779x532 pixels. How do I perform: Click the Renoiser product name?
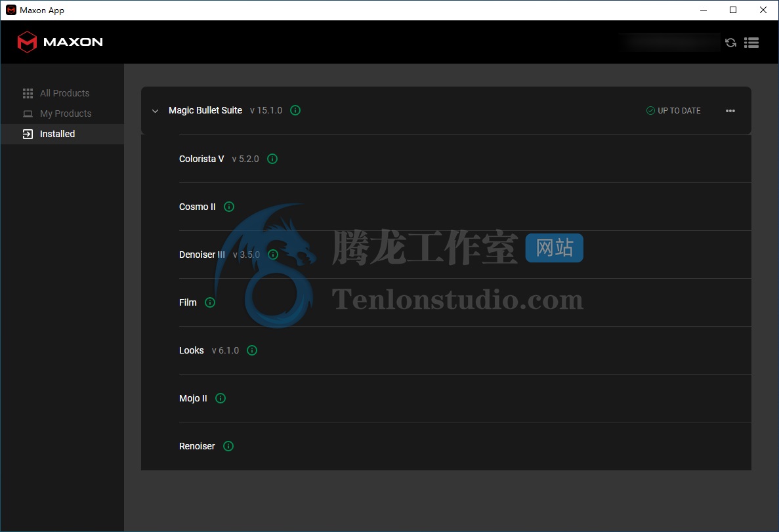197,446
